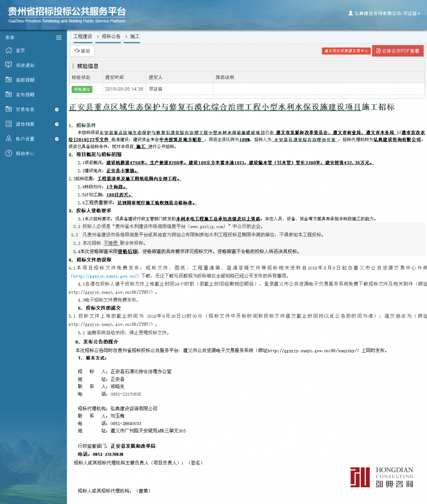Expand the 诚信档案 submenu chevron
This screenshot has width=427, height=504.
point(56,124)
